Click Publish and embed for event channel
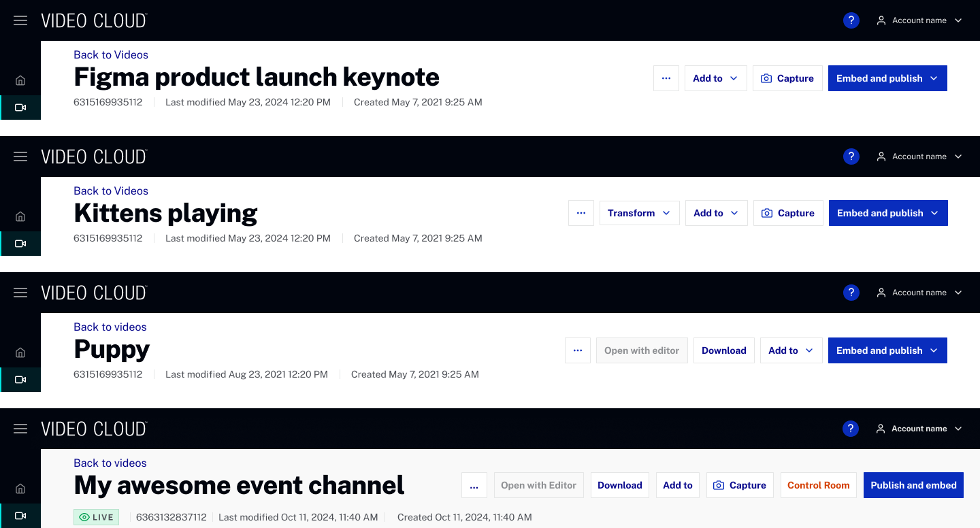This screenshot has height=528, width=980. point(913,485)
